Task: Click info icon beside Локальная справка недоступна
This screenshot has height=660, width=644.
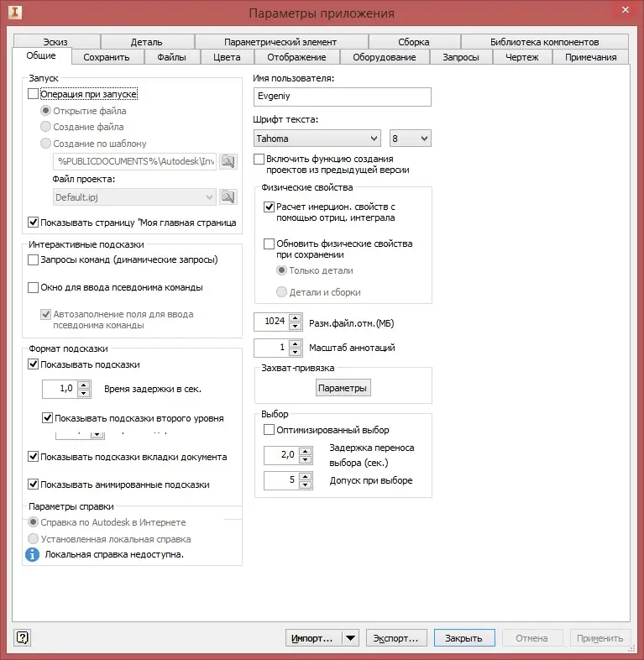Action: pyautogui.click(x=33, y=555)
